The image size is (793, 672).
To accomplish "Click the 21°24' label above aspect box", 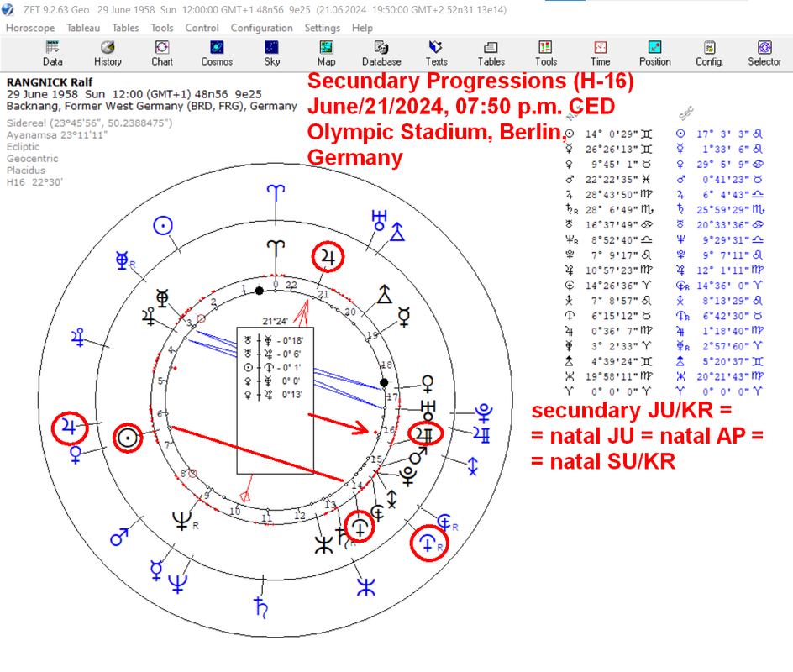I will [x=276, y=321].
